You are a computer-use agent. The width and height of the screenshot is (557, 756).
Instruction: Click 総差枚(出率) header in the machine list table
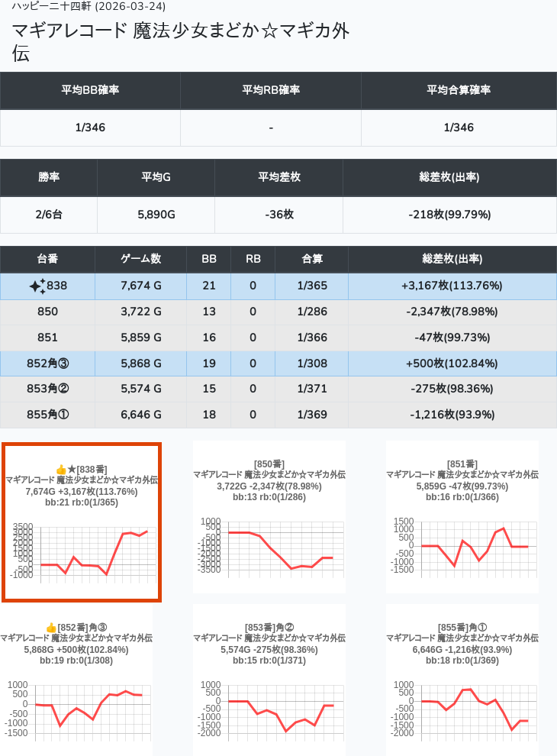[452, 259]
